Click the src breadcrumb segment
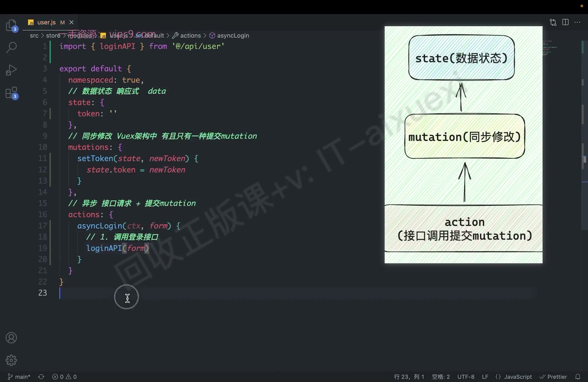 (34, 35)
